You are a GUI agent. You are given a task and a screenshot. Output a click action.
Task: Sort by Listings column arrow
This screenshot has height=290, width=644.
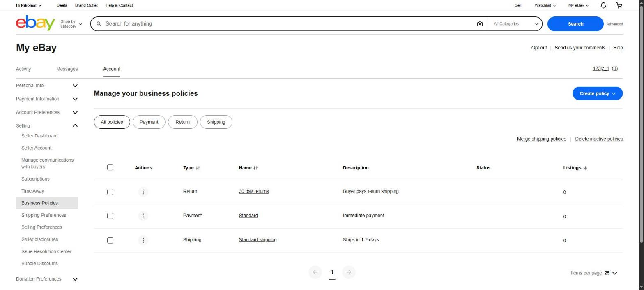(585, 168)
